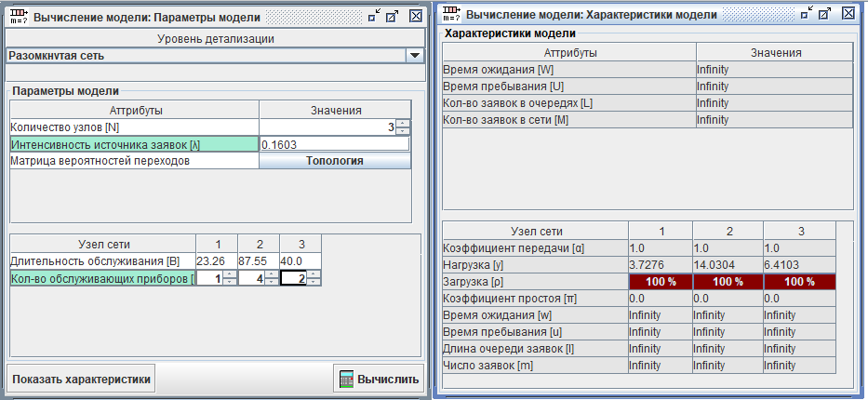Click Кол-во заявок в сети [M] row
This screenshot has height=400, width=868.
pyautogui.click(x=648, y=119)
